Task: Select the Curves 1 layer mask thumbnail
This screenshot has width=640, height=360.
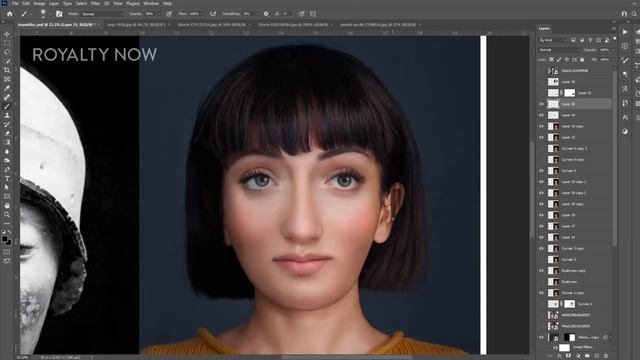Action: point(569,304)
